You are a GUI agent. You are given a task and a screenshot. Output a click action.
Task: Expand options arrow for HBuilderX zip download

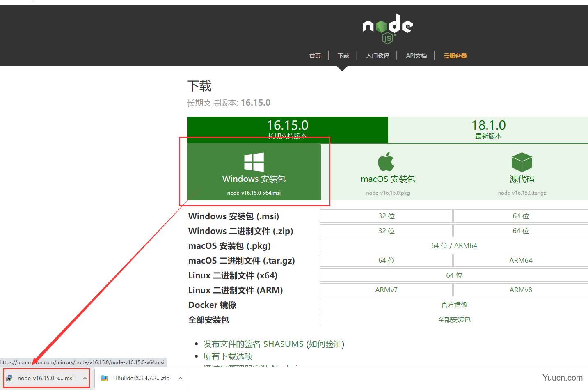click(181, 378)
